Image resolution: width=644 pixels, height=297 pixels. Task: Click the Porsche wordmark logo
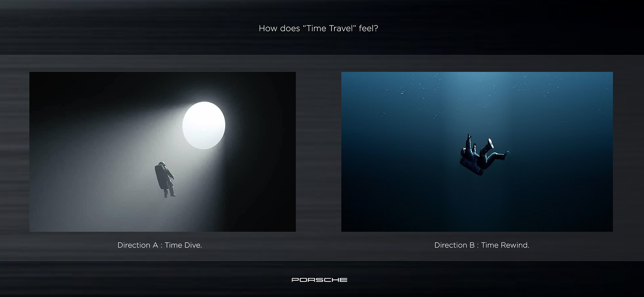pyautogui.click(x=319, y=280)
